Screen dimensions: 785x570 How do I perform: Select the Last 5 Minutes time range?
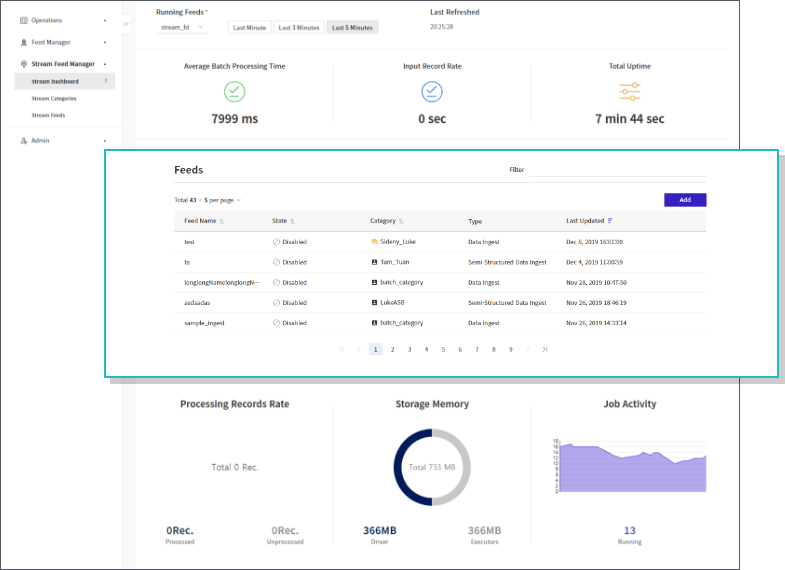click(352, 28)
